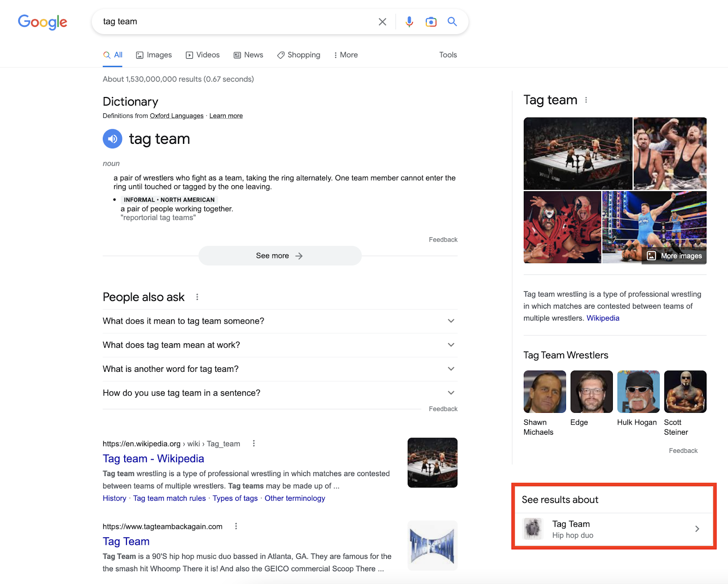The width and height of the screenshot is (728, 584).
Task: Open the Wikipedia link in knowledge panel
Action: coord(603,318)
